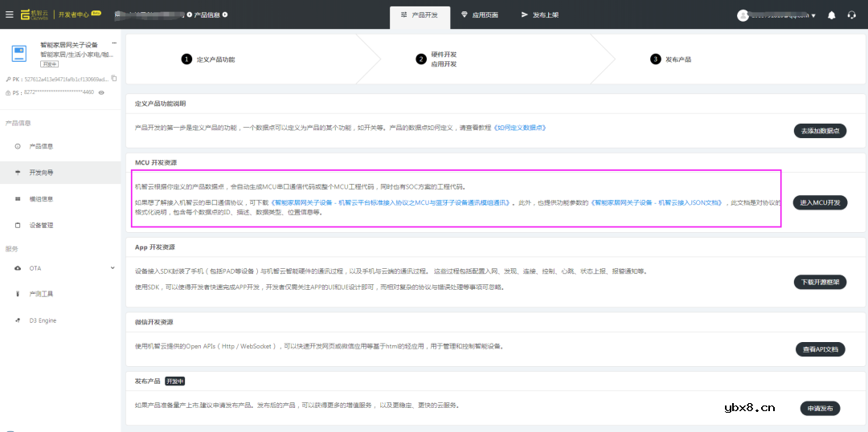The image size is (868, 432).
Task: Click the grid icon beside 模组信息
Action: pyautogui.click(x=18, y=198)
